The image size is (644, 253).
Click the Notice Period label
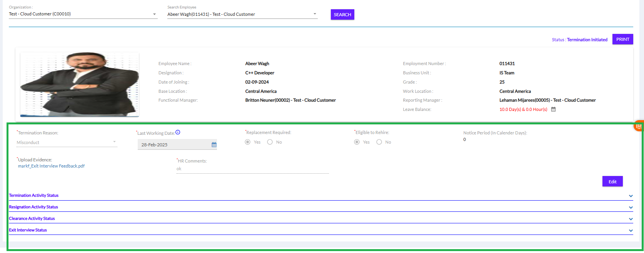(495, 133)
